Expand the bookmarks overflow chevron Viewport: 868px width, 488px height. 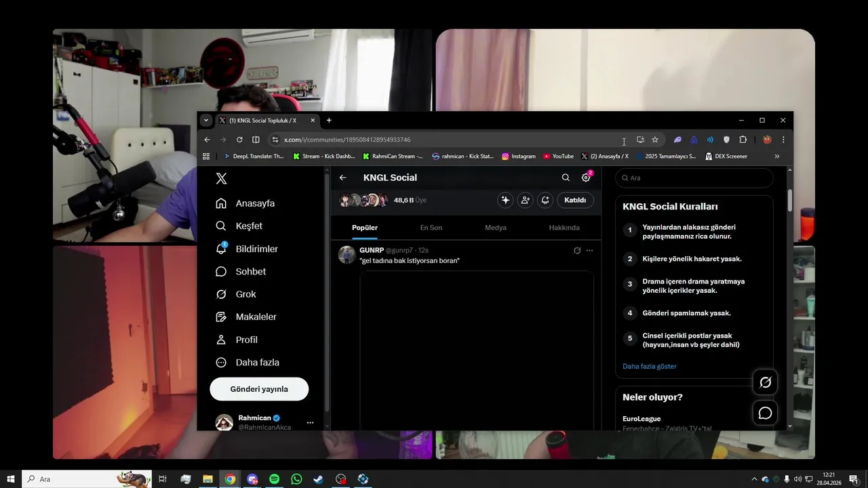pyautogui.click(x=777, y=156)
